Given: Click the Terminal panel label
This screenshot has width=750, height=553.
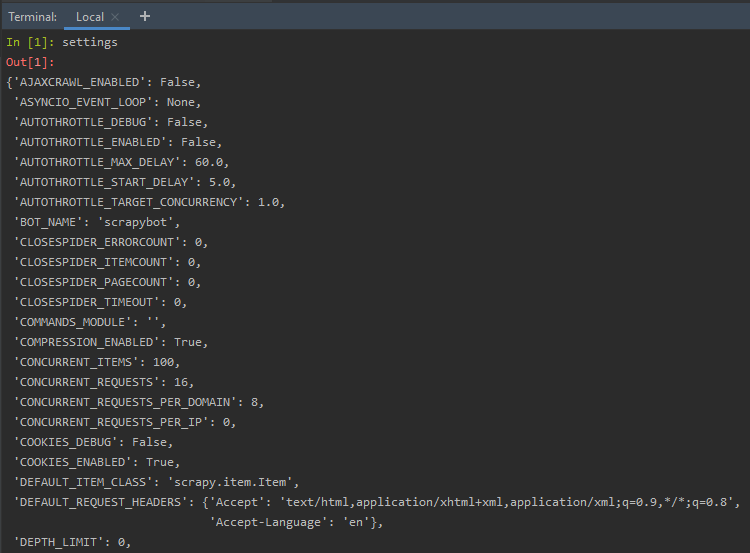Looking at the screenshot, I should tap(33, 17).
